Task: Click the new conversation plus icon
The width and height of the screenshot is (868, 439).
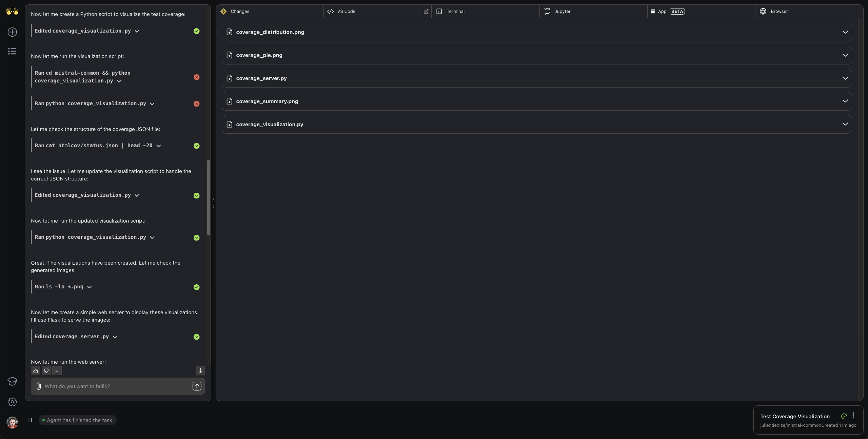Action: pos(12,32)
